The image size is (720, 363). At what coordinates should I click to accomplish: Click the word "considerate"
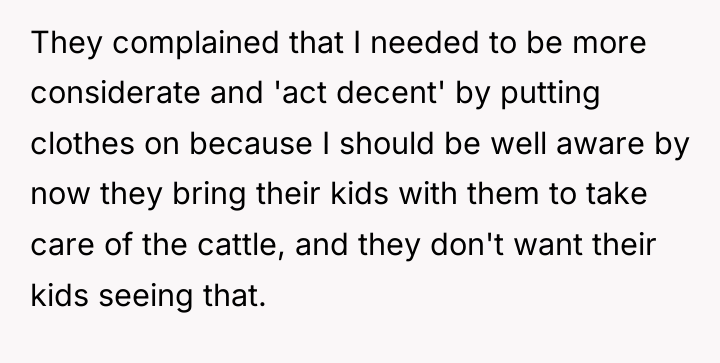115,93
